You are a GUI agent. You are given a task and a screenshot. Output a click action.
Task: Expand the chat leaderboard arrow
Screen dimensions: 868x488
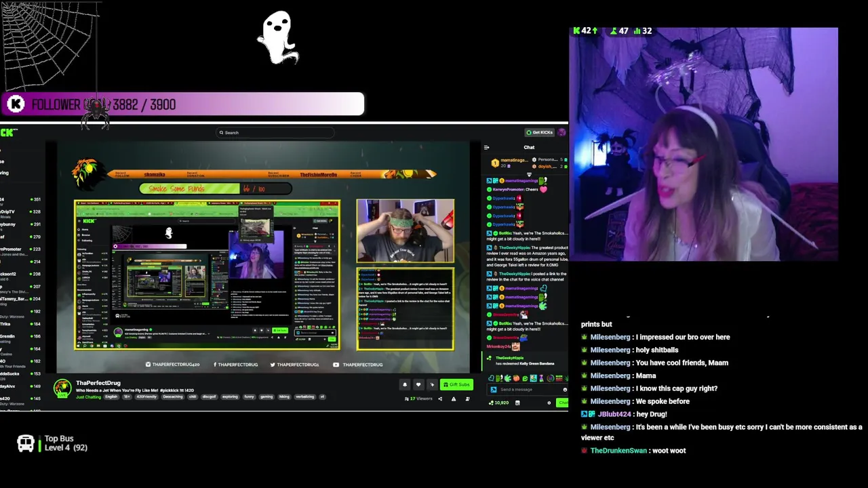529,174
